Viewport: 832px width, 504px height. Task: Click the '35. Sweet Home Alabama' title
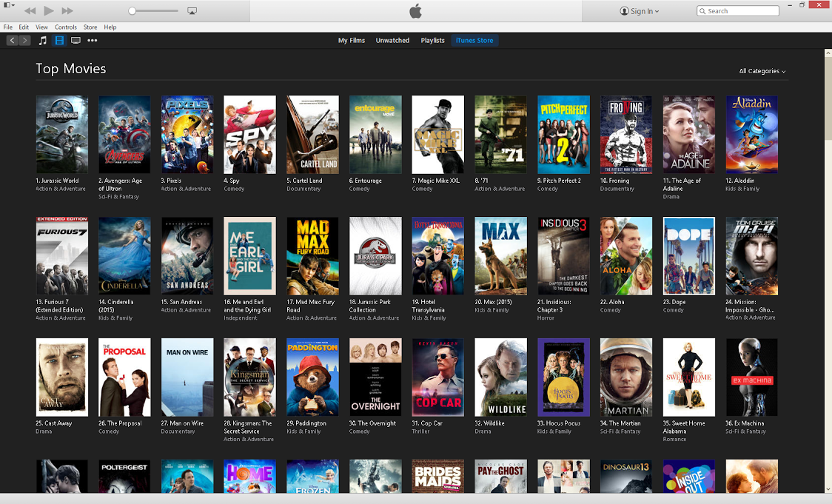click(x=684, y=428)
